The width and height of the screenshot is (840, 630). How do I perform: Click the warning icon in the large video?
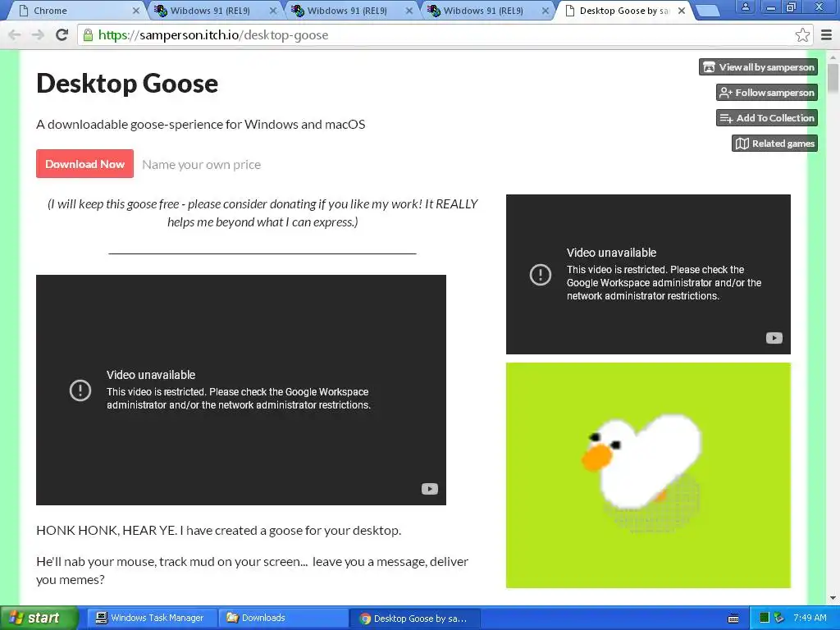tap(80, 390)
